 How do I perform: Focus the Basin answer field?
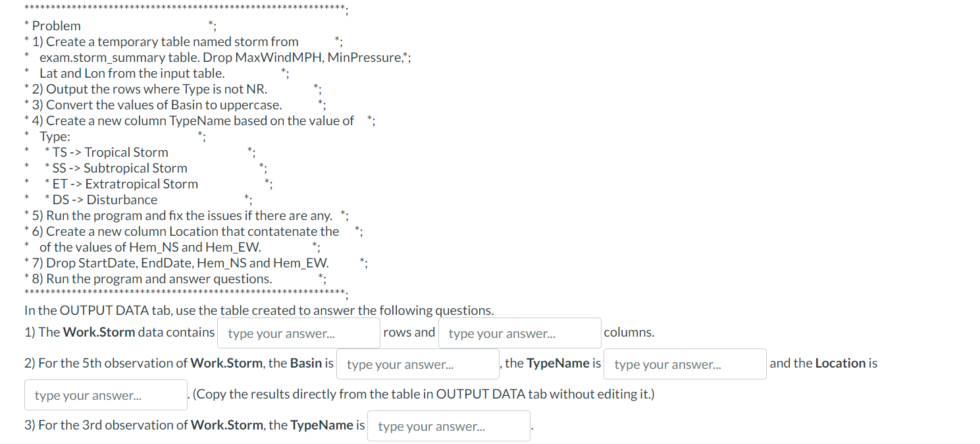click(x=417, y=364)
